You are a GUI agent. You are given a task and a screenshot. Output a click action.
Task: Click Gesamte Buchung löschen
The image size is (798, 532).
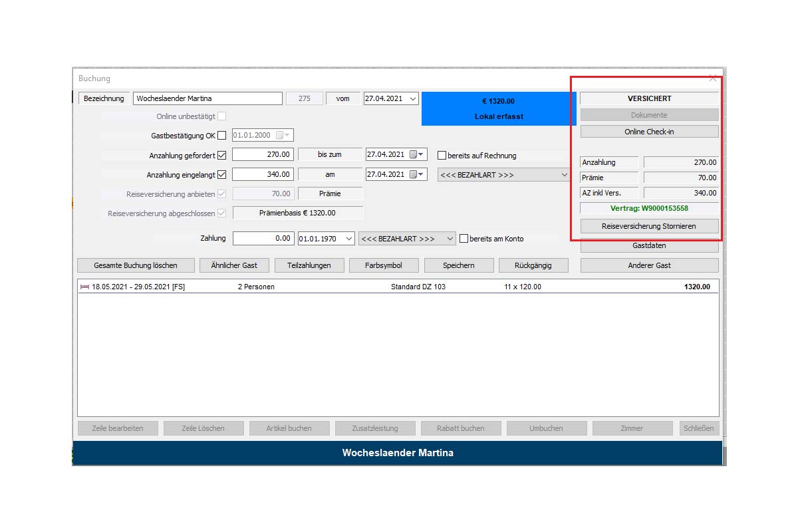point(136,265)
